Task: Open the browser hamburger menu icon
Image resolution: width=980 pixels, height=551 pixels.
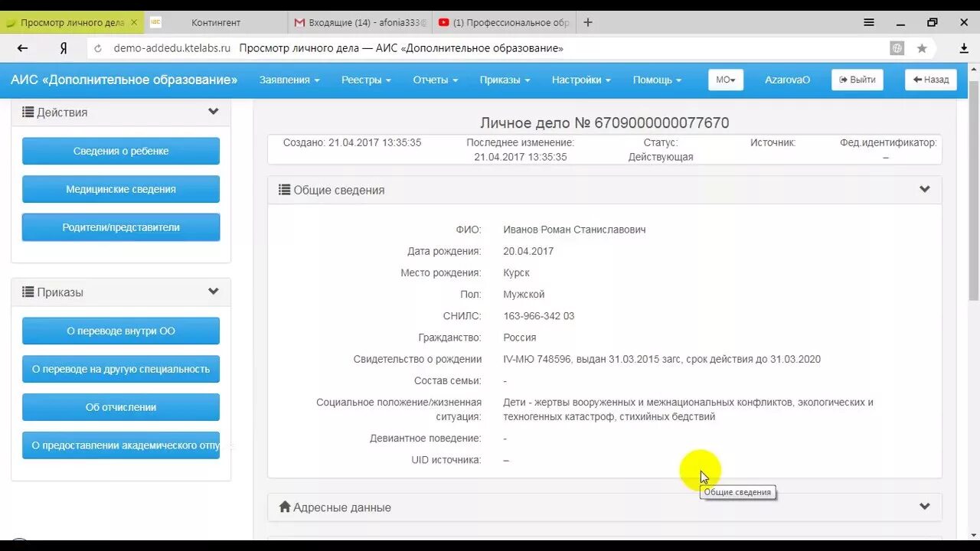Action: click(x=869, y=22)
